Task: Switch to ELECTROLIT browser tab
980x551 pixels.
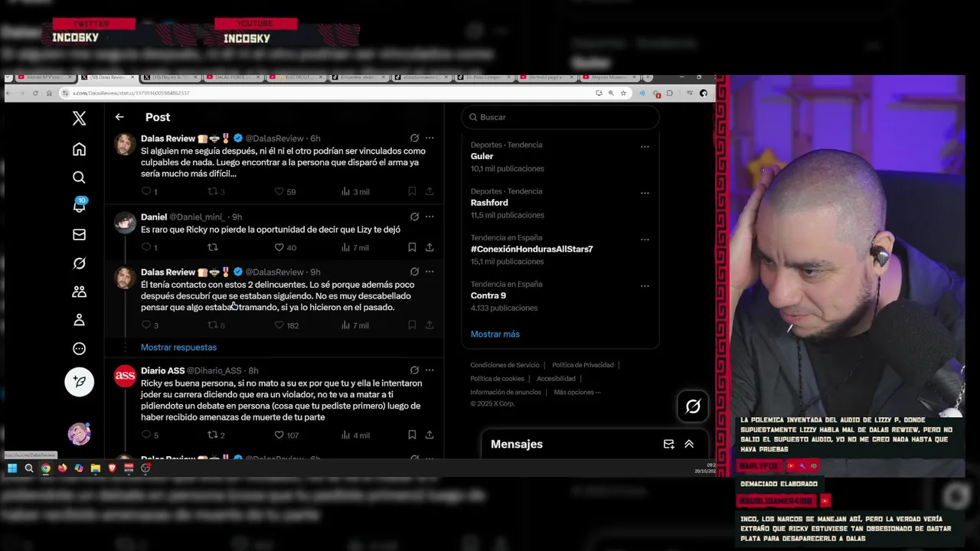Action: coord(295,77)
